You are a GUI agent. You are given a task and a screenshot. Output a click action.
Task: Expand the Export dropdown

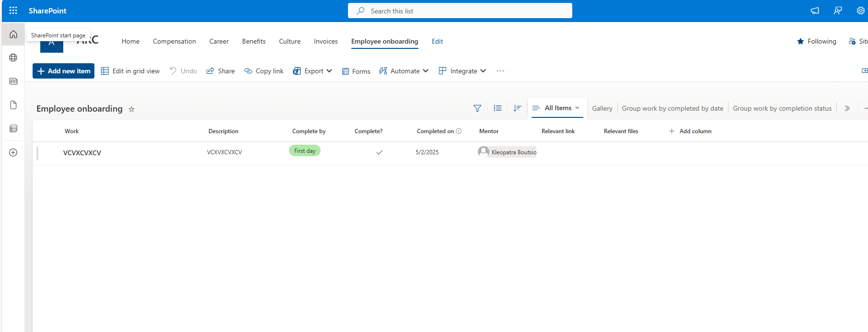point(312,71)
